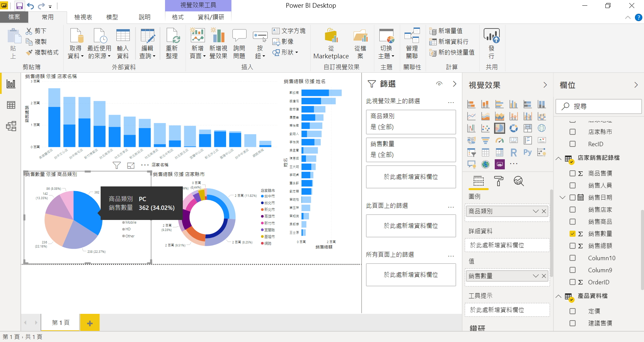The width and height of the screenshot is (644, 342).
Task: Open the 檢視表 ribbon tab
Action: 83,17
